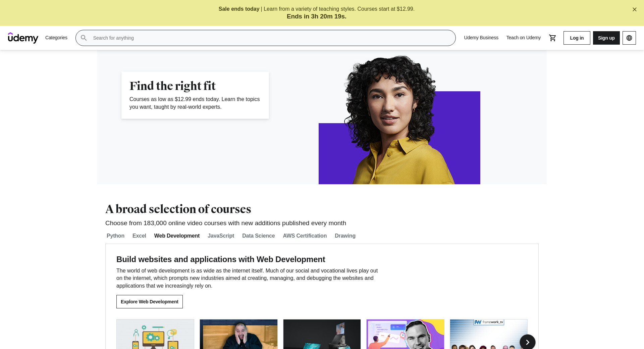Click the Explore Web Development button

point(150,302)
